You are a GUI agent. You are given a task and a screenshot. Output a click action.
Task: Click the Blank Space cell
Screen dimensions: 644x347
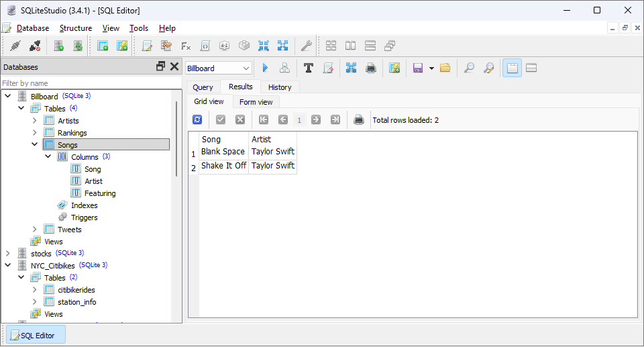point(223,151)
